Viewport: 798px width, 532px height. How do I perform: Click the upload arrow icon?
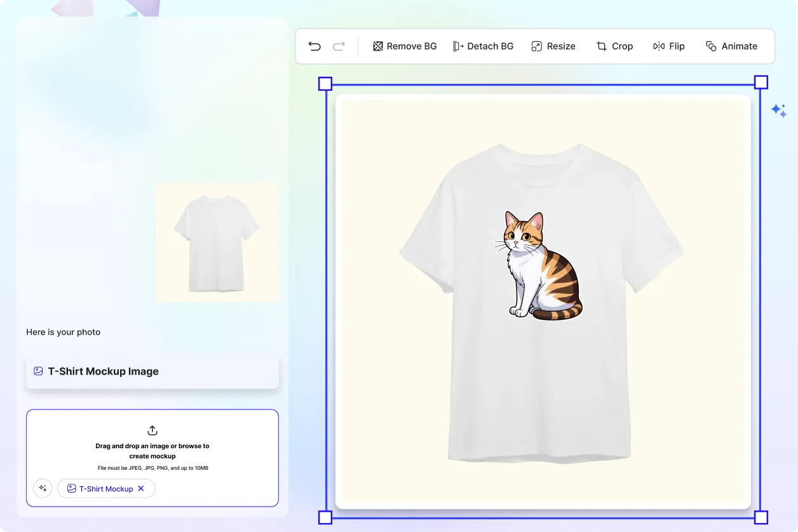click(152, 430)
